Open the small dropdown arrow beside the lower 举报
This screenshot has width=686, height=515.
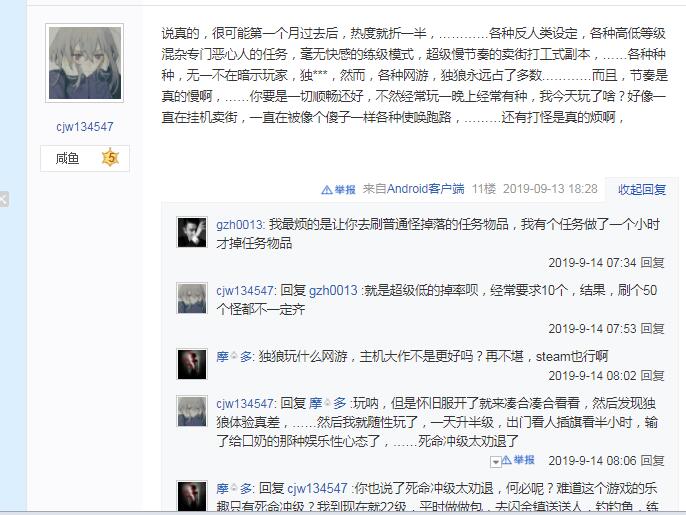495,462
